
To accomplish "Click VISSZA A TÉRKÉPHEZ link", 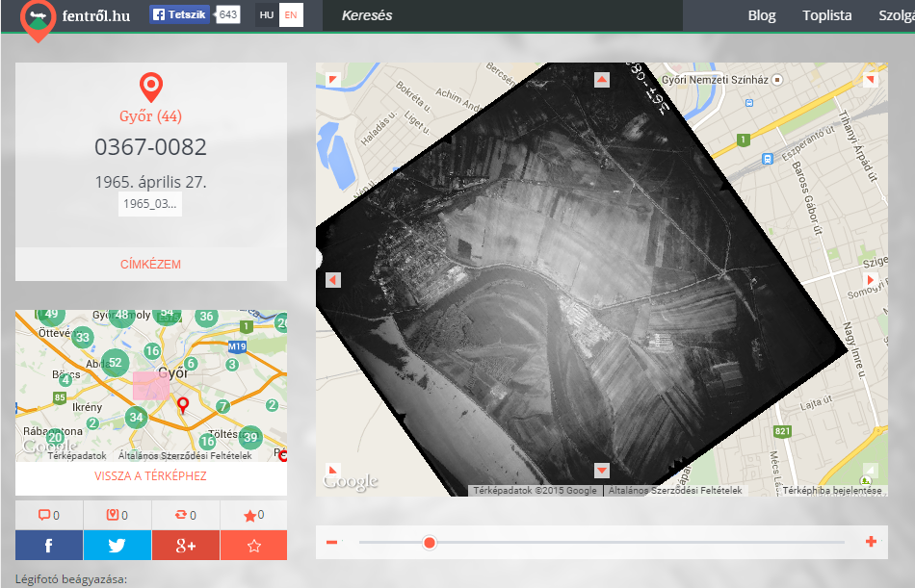I will (150, 476).
